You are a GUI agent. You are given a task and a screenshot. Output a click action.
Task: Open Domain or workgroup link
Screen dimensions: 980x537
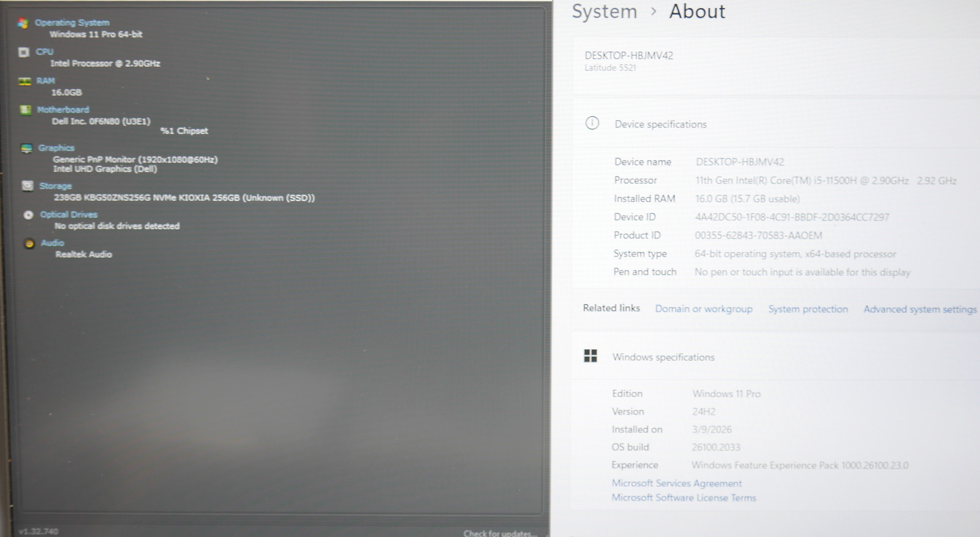(x=704, y=309)
